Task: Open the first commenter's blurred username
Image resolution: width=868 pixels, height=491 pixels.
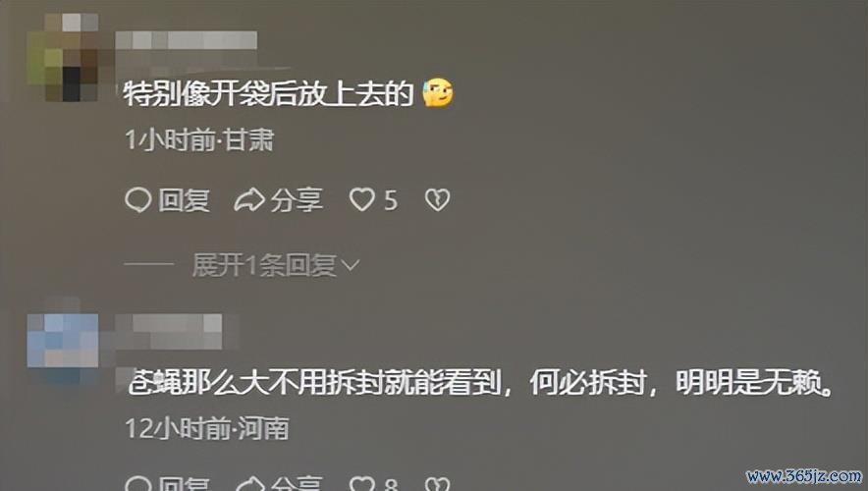Action: click(186, 40)
